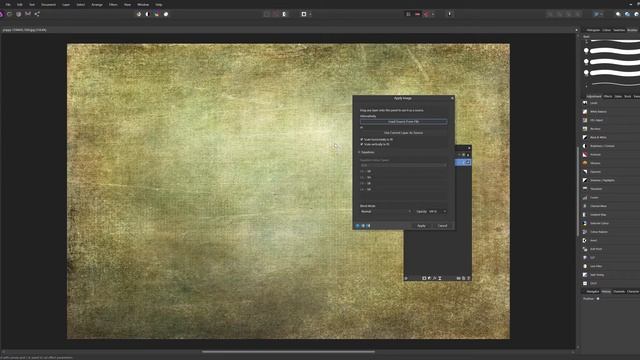
Task: Toggle Scale vertically to fit checkbox
Action: click(x=362, y=144)
